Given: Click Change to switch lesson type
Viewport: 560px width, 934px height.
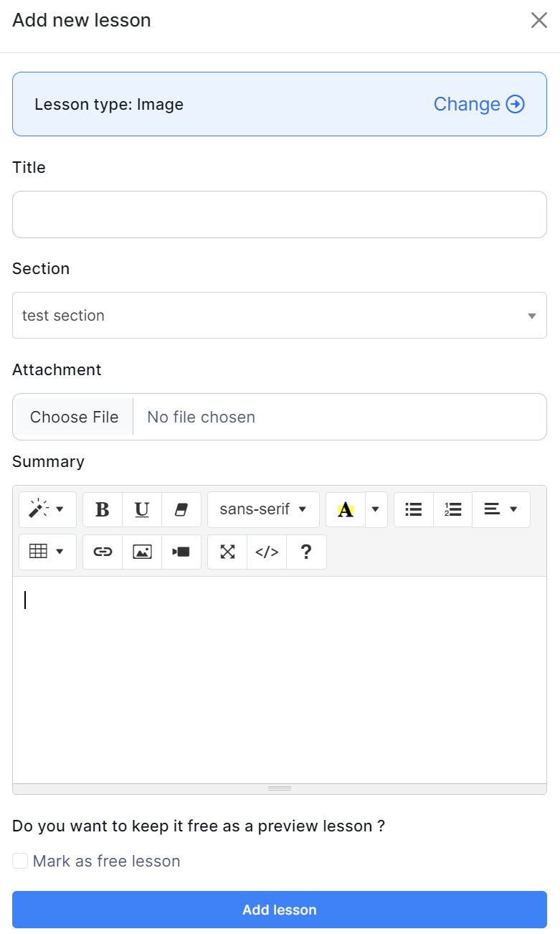Looking at the screenshot, I should [x=479, y=104].
